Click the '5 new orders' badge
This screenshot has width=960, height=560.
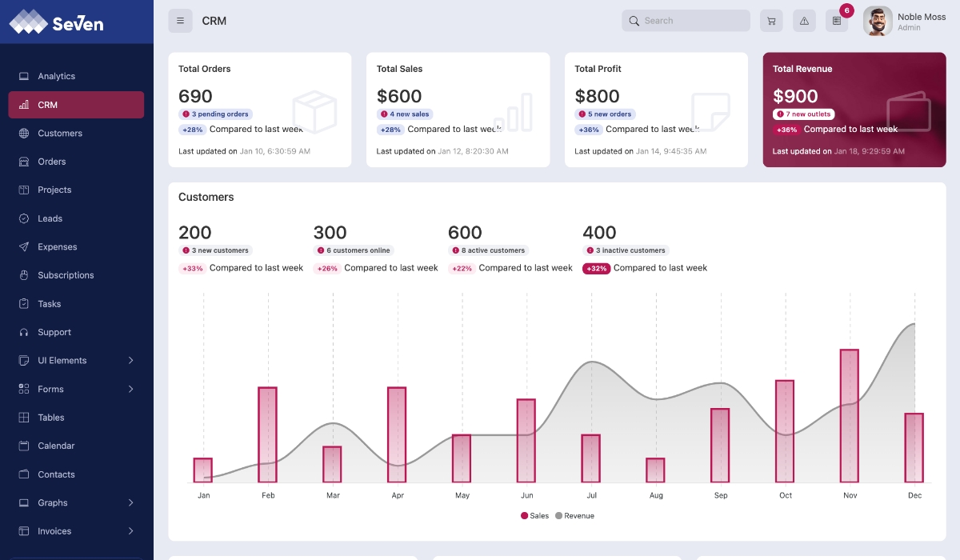coord(605,114)
